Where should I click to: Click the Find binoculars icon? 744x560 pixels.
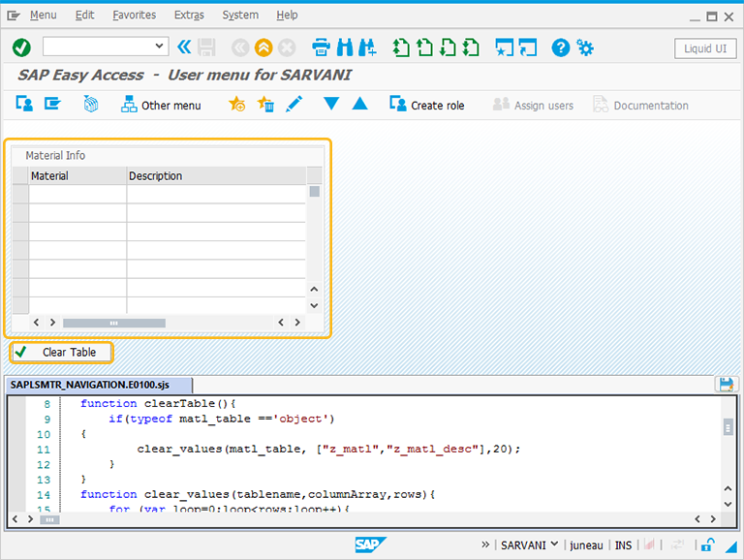(345, 47)
